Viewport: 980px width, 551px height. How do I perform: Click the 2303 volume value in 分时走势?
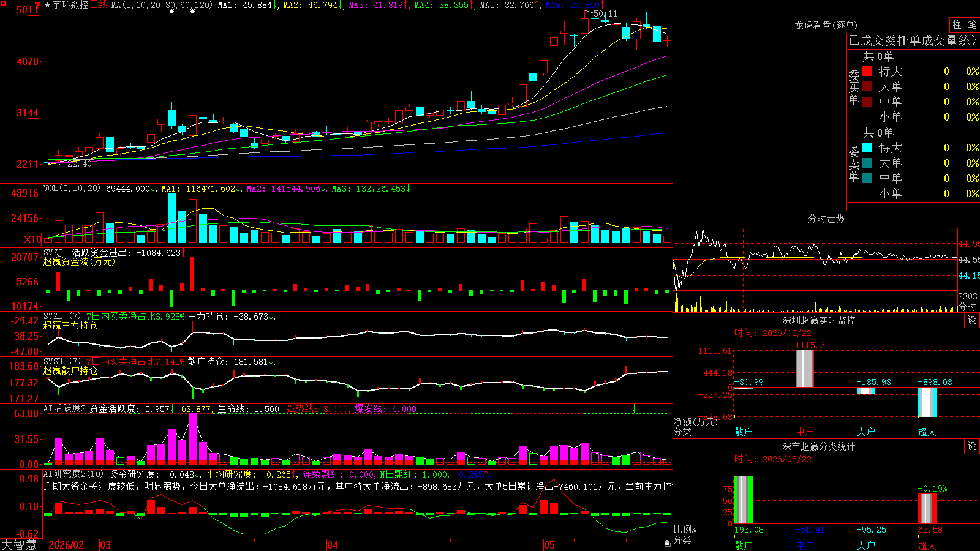click(968, 296)
